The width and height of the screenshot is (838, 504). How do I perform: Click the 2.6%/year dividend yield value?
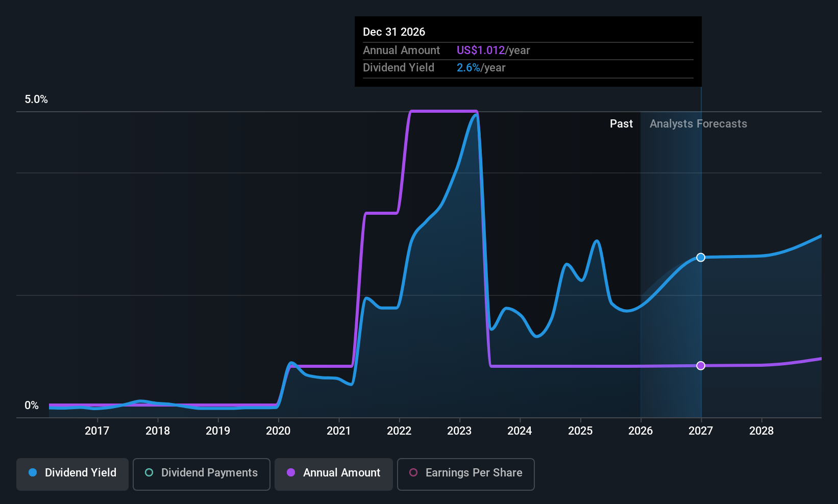pyautogui.click(x=481, y=67)
